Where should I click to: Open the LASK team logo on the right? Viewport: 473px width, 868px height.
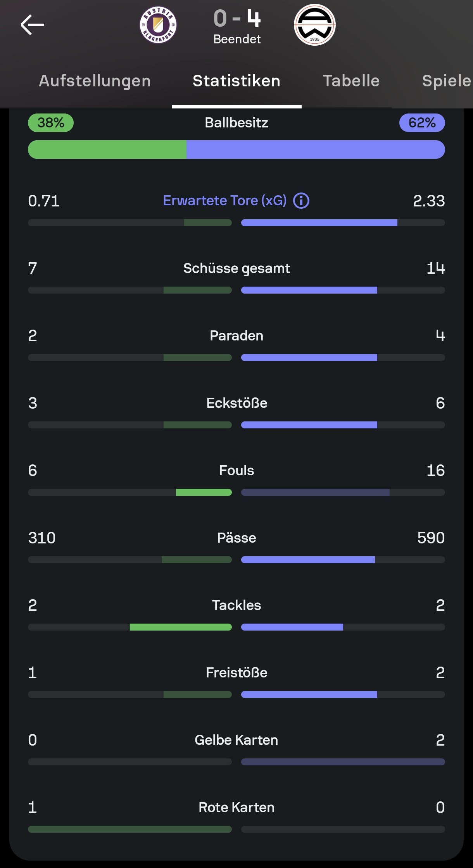coord(315,25)
